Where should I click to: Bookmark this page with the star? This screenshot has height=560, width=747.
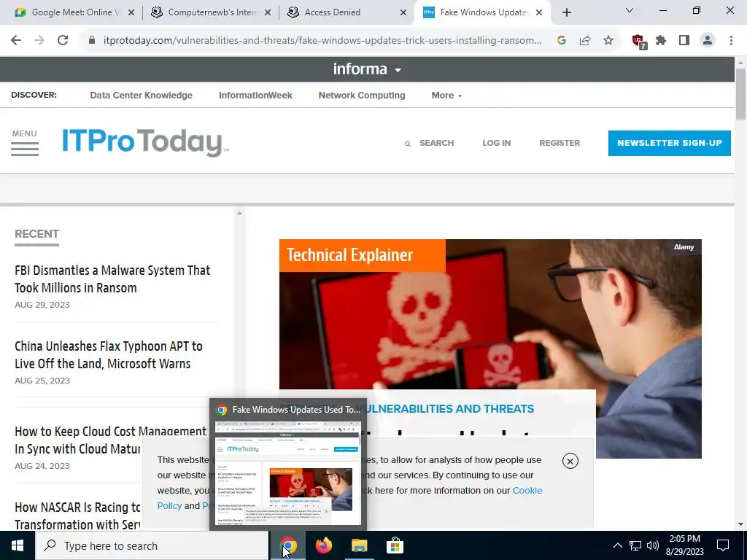608,41
